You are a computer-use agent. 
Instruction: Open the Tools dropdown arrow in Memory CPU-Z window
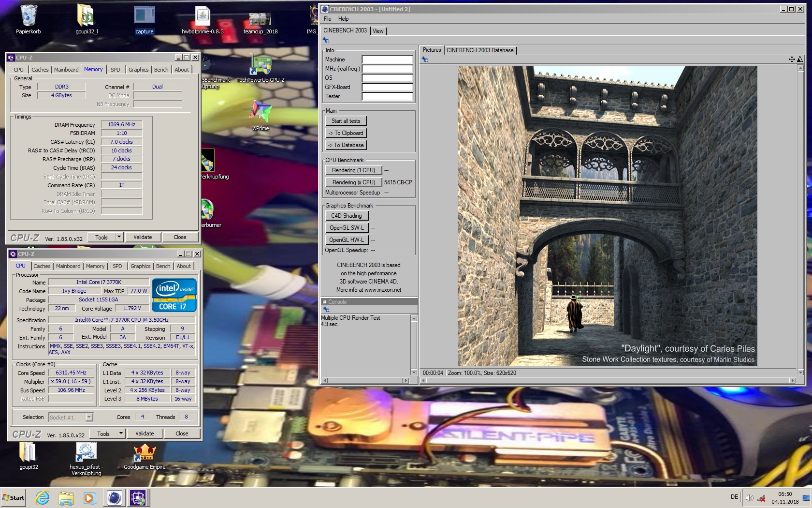coord(119,237)
